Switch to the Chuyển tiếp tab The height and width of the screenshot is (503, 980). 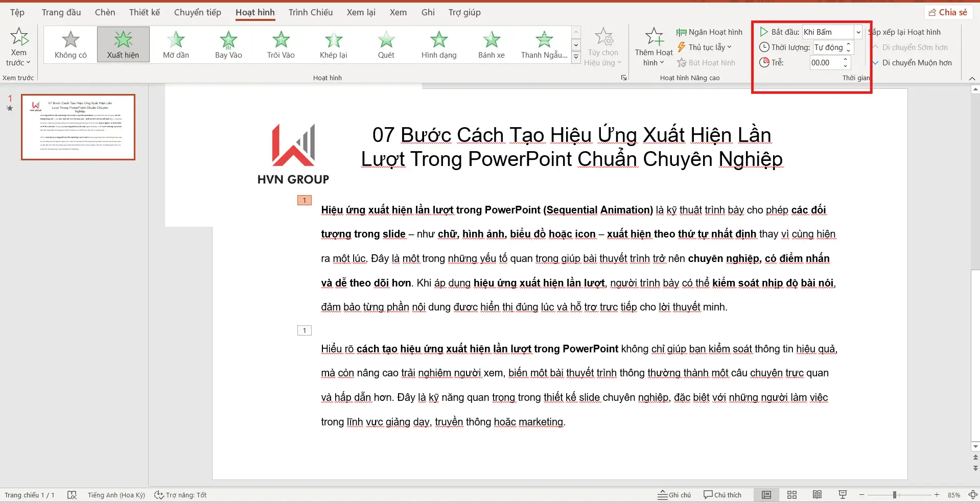(197, 12)
